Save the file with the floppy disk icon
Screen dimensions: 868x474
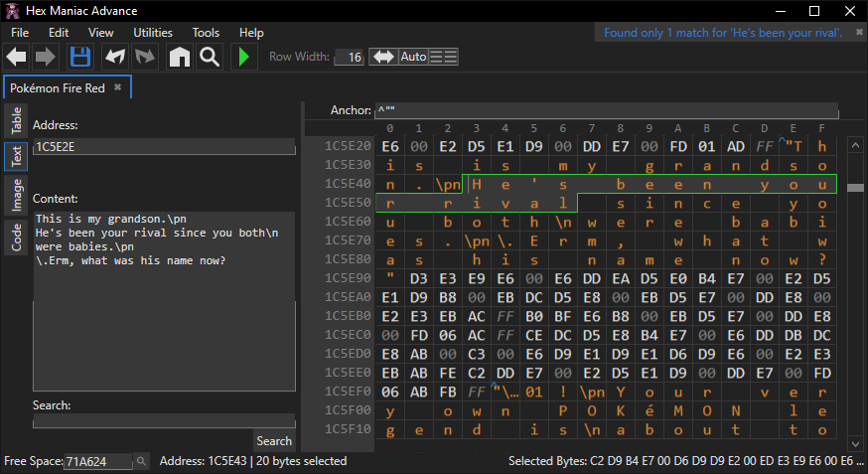pos(79,57)
